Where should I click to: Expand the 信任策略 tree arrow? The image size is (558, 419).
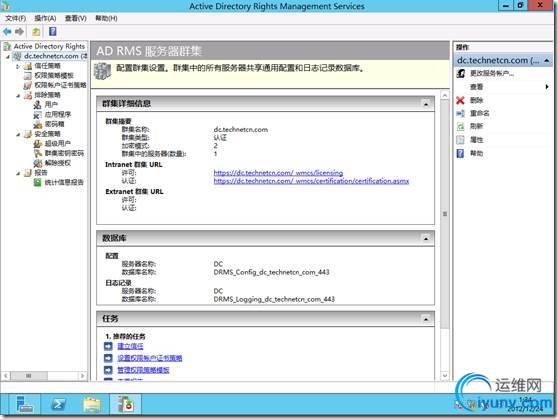pyautogui.click(x=18, y=66)
